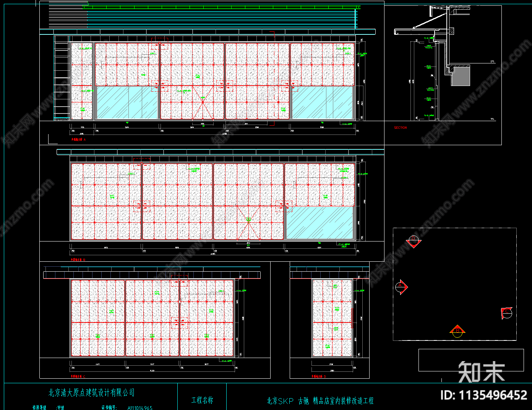
Task: Click certificate number A111014965
Action: [x=139, y=408]
